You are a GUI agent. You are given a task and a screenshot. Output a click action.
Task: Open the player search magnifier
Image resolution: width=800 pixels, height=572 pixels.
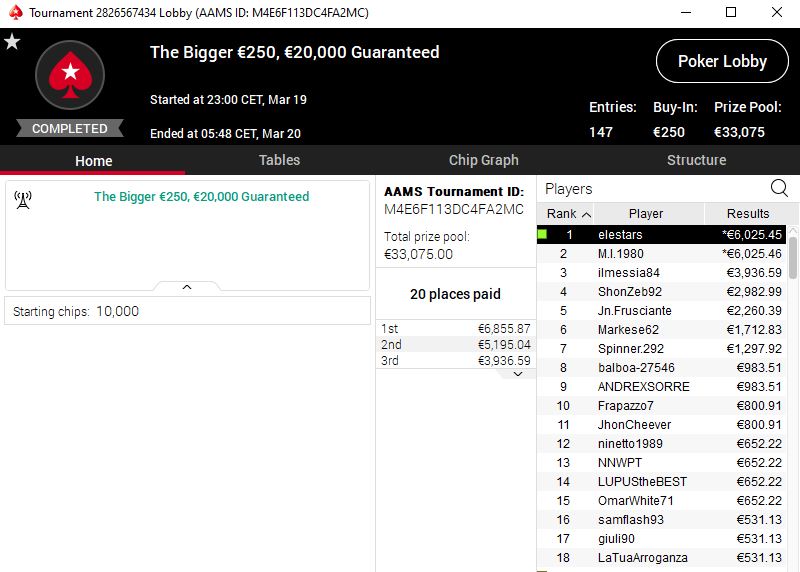click(779, 188)
